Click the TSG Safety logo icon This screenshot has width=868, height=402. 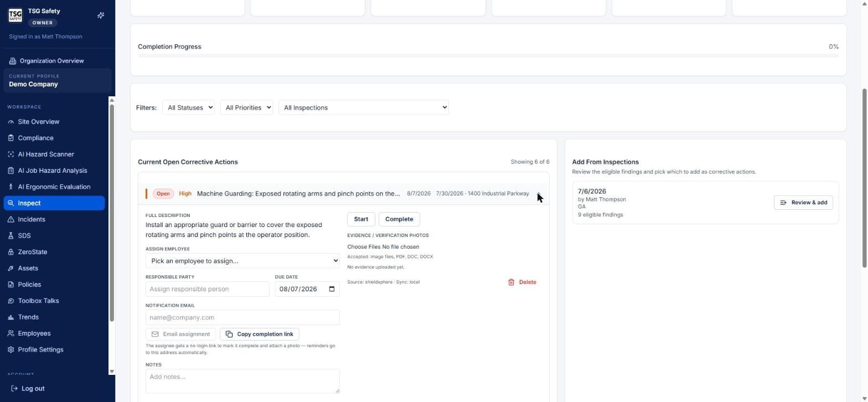[x=15, y=16]
